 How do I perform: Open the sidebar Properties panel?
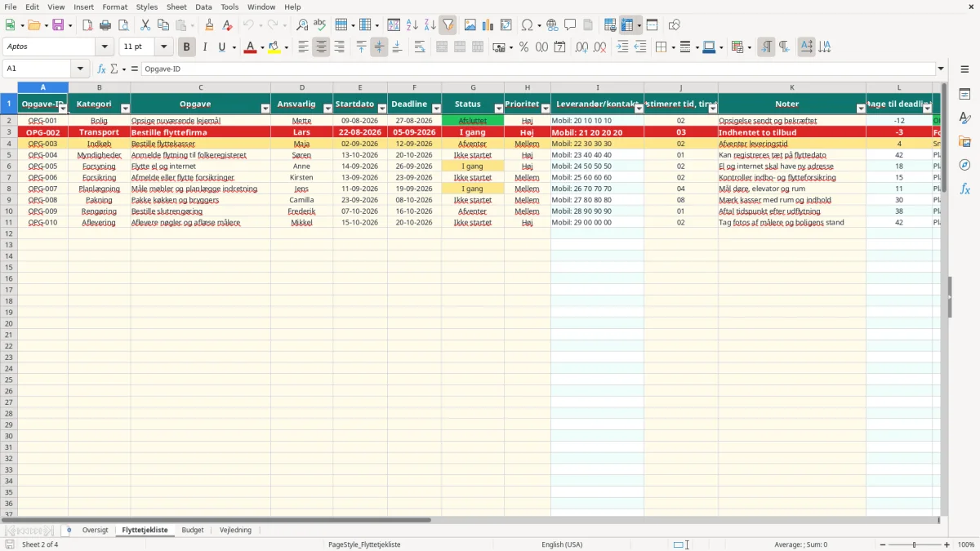point(964,95)
